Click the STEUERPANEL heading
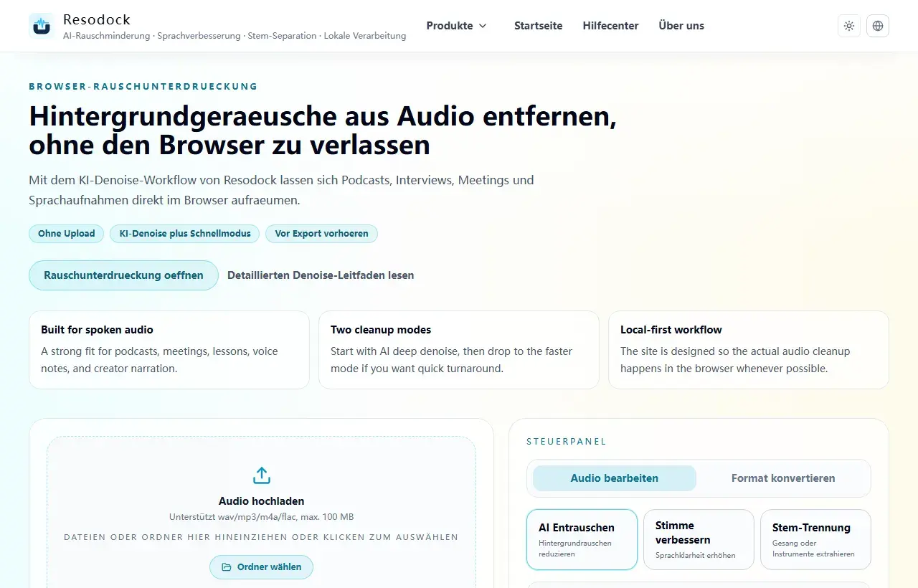 [567, 442]
